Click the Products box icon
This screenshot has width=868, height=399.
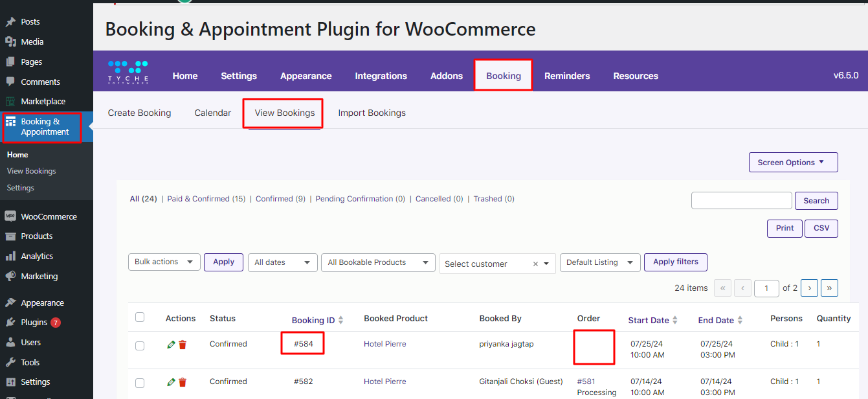pos(10,236)
